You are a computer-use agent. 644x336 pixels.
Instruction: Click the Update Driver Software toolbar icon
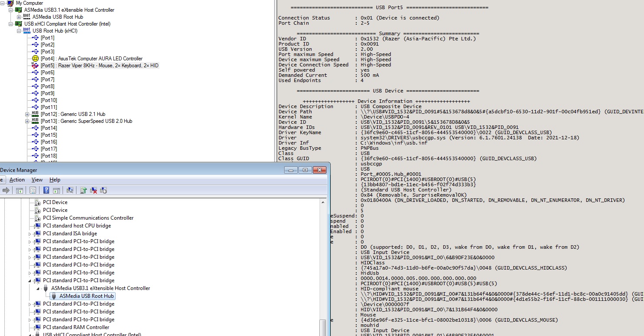coord(83,190)
